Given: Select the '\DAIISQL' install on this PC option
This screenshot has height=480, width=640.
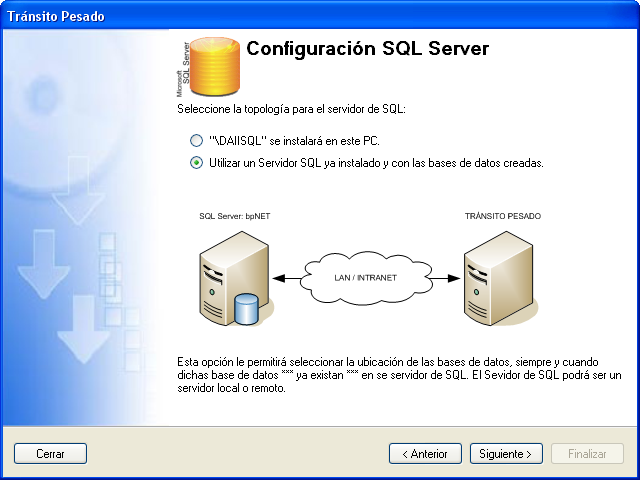Looking at the screenshot, I should pyautogui.click(x=196, y=141).
